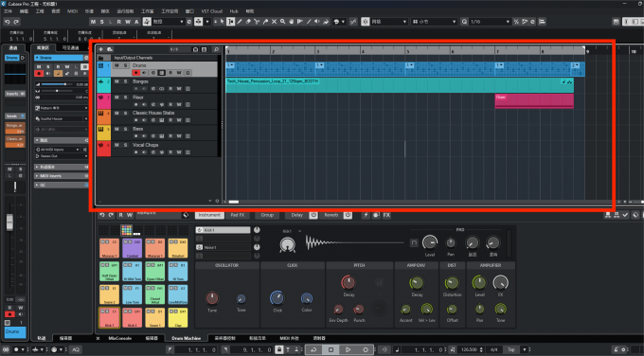The image size is (644, 356).
Task: Click the Distortion knob
Action: click(x=452, y=283)
